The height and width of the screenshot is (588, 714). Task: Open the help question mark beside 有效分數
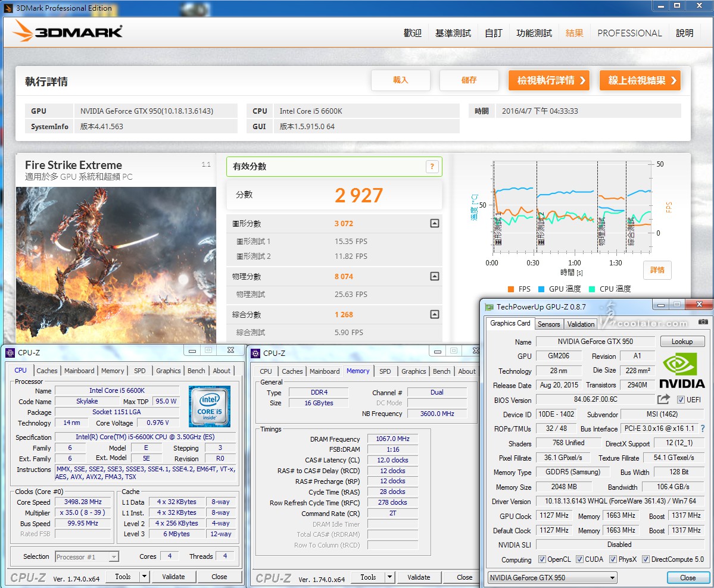(432, 167)
